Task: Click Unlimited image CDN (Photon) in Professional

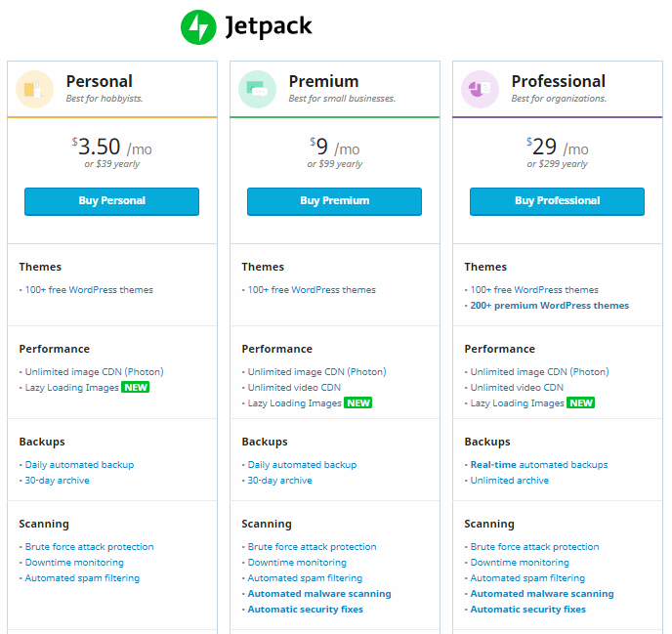Action: 539,371
